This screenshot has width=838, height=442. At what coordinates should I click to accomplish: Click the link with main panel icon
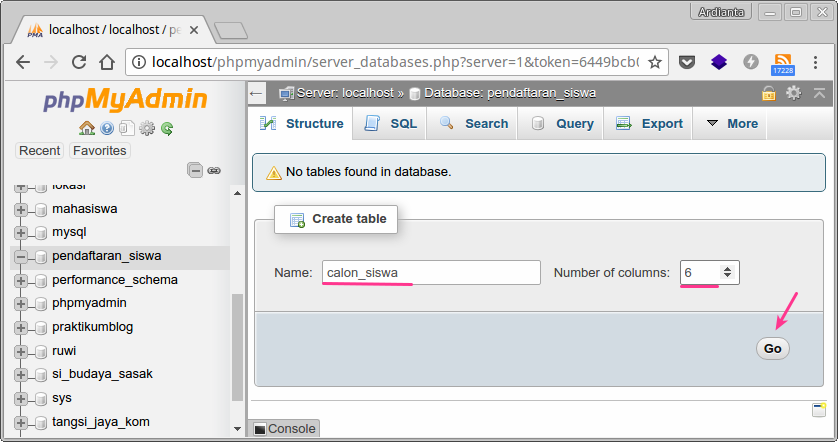213,170
